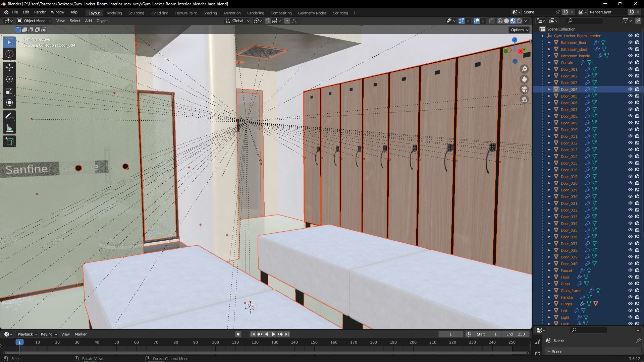
Task: Select the Measure tool
Action: tap(9, 128)
